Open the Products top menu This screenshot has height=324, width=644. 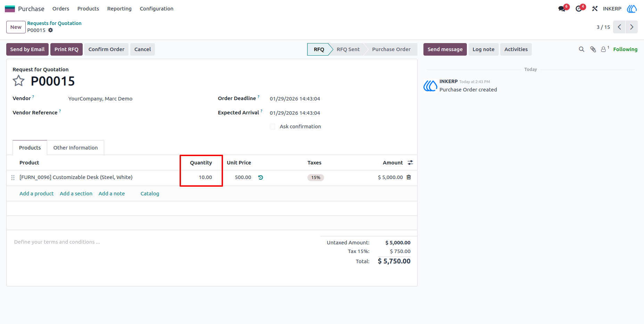88,9
